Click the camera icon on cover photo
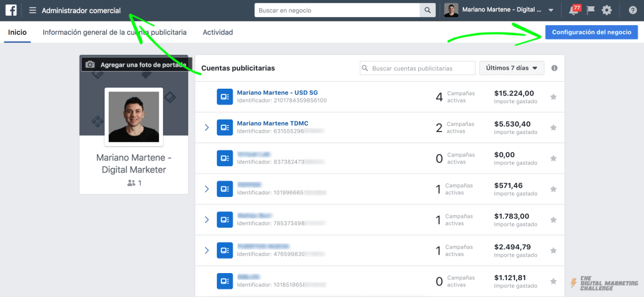644x297 pixels. 91,65
